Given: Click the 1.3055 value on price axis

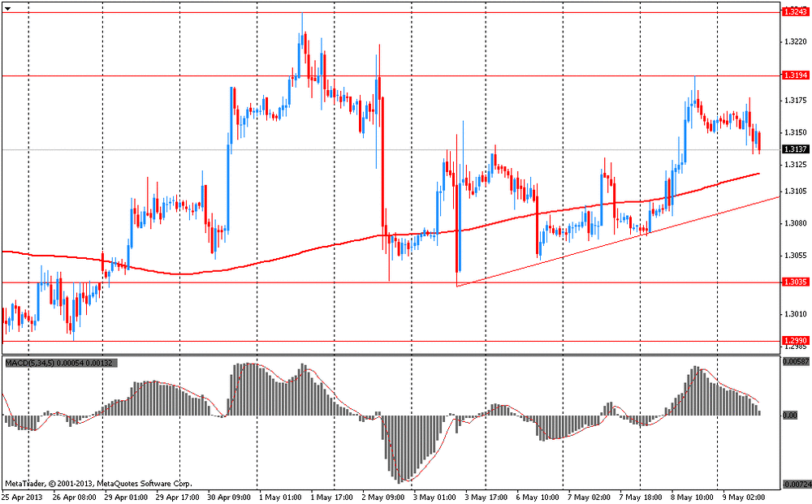Looking at the screenshot, I should (796, 256).
